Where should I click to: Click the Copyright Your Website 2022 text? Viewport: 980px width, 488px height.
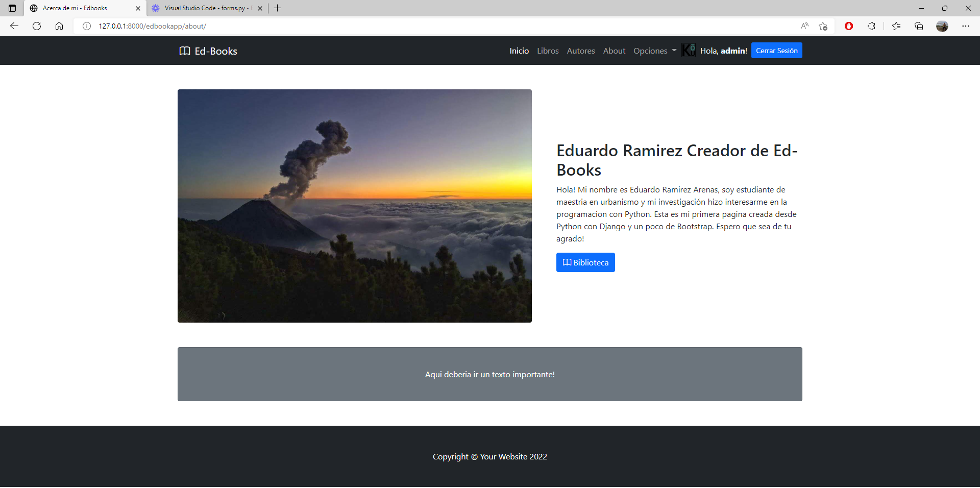(x=490, y=457)
